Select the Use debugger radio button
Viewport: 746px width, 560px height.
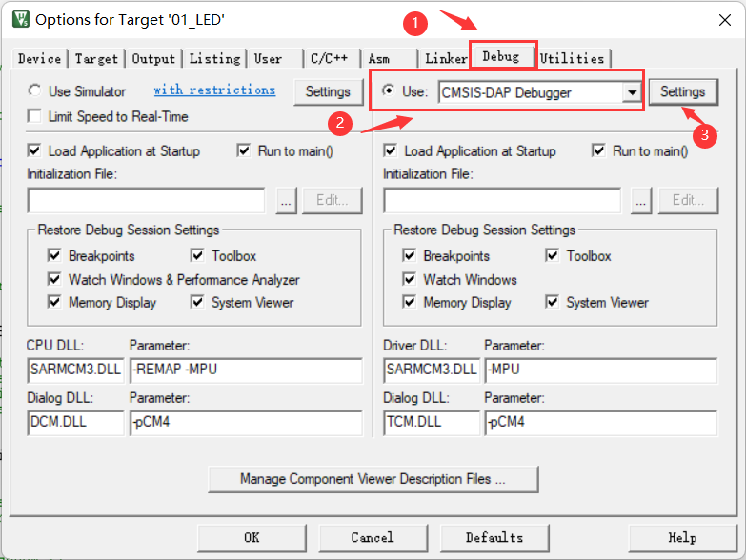click(x=389, y=91)
